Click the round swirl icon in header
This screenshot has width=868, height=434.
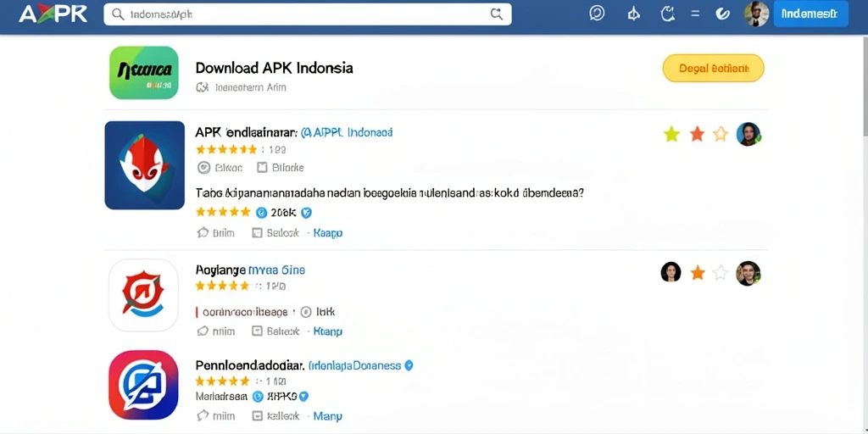(723, 14)
